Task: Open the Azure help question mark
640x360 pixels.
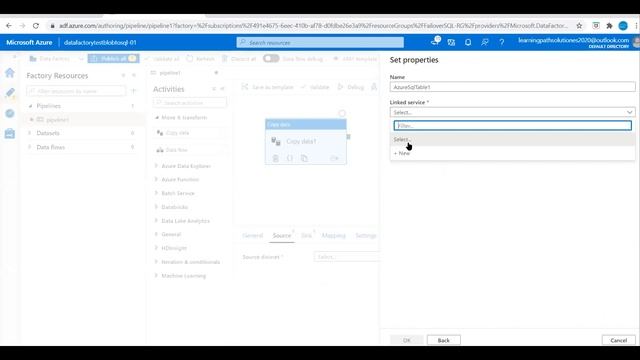Action: click(x=502, y=42)
